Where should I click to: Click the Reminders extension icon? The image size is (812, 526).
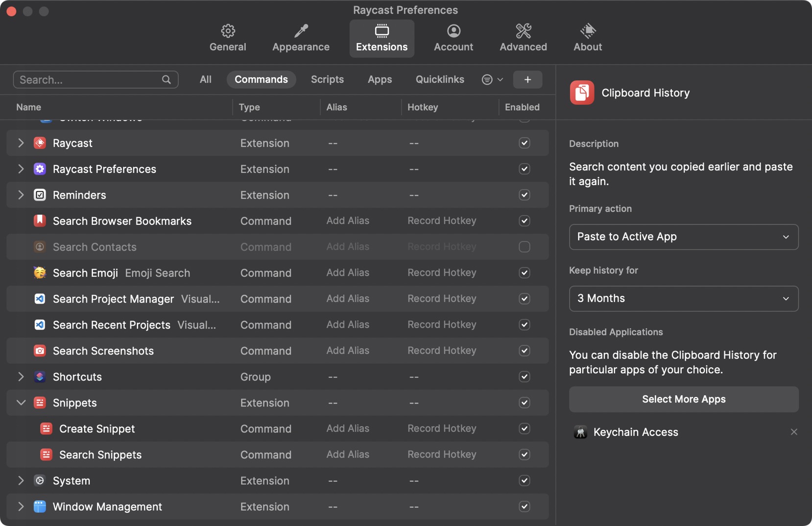pyautogui.click(x=40, y=195)
